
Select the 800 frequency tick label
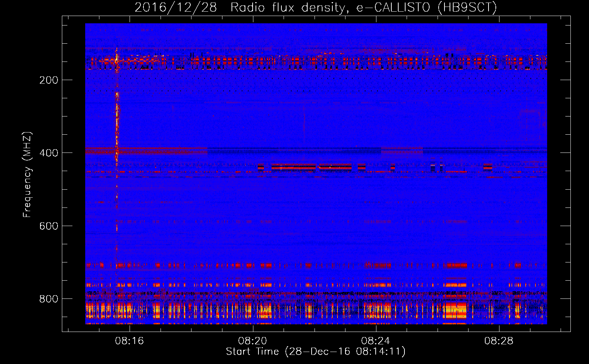[49, 299]
